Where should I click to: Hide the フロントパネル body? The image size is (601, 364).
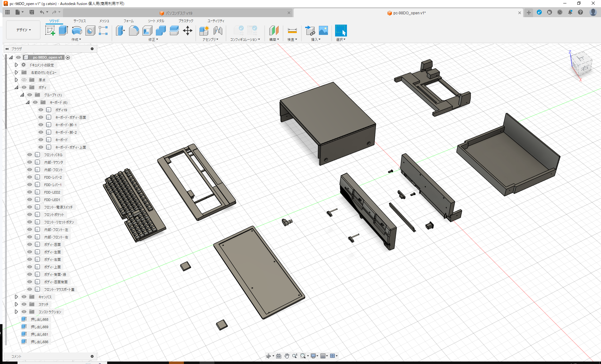pyautogui.click(x=30, y=155)
